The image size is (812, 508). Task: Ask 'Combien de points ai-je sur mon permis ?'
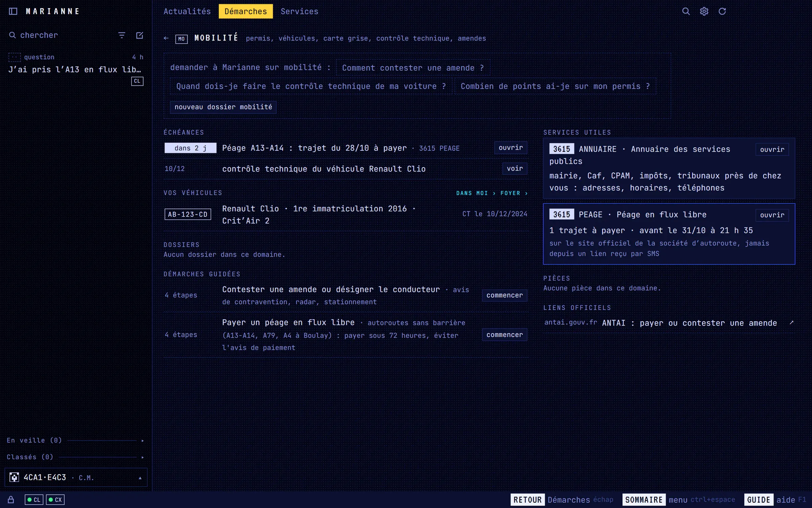pos(555,86)
